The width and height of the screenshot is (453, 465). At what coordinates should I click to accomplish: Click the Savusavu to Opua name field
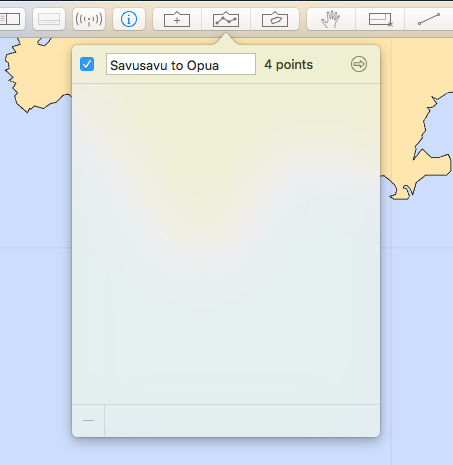pos(181,64)
